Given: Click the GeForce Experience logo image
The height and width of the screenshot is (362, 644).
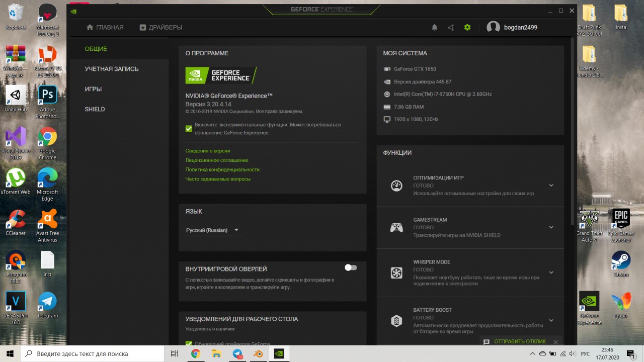Looking at the screenshot, I should tap(221, 75).
